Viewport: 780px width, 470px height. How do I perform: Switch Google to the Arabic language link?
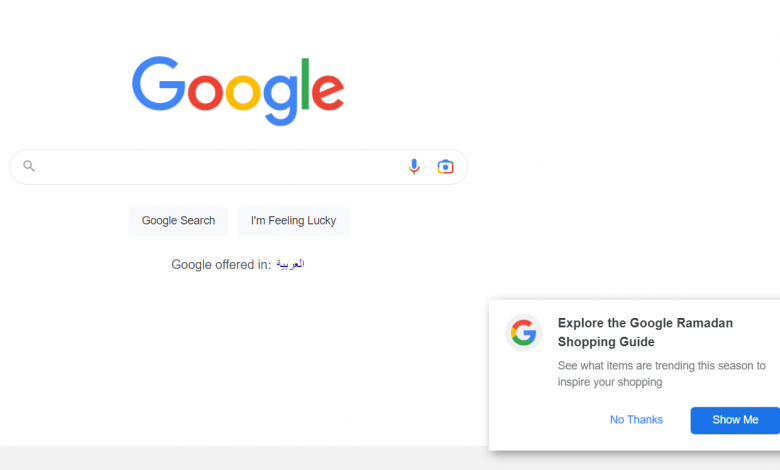point(290,264)
